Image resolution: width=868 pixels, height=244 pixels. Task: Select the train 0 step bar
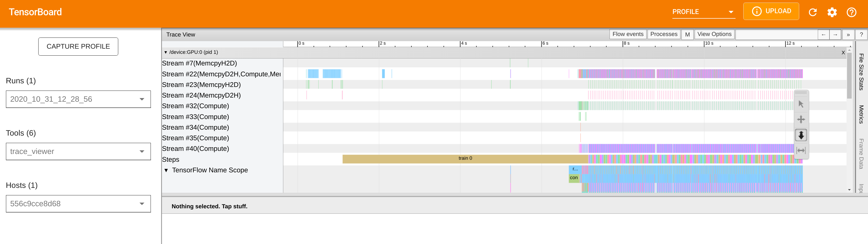coord(465,158)
